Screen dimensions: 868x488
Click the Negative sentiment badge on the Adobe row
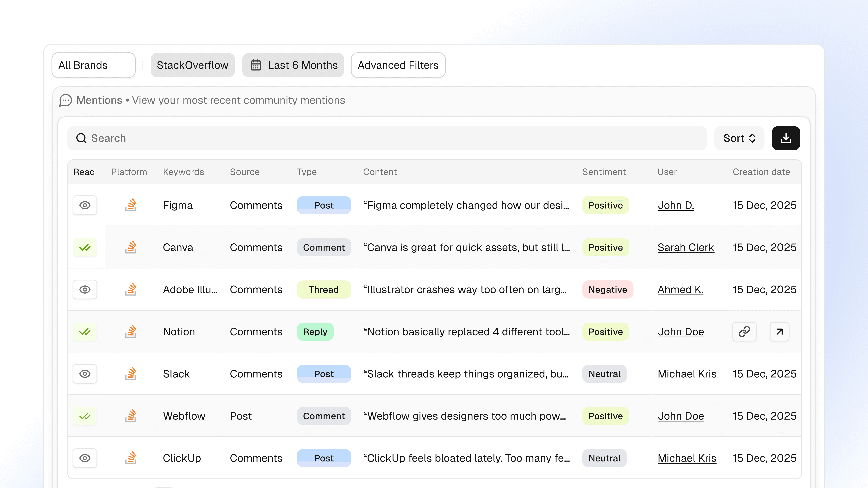608,290
